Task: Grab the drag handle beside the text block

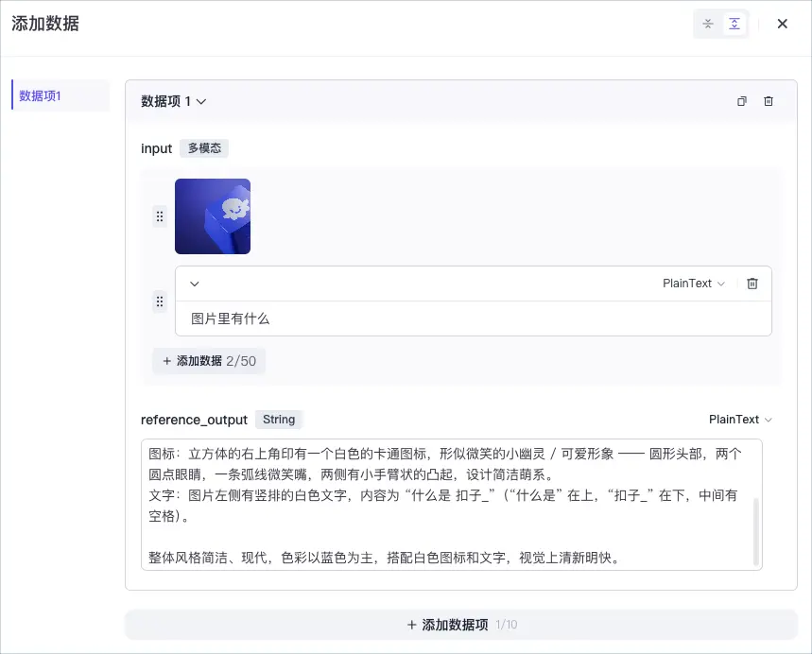Action: (160, 301)
